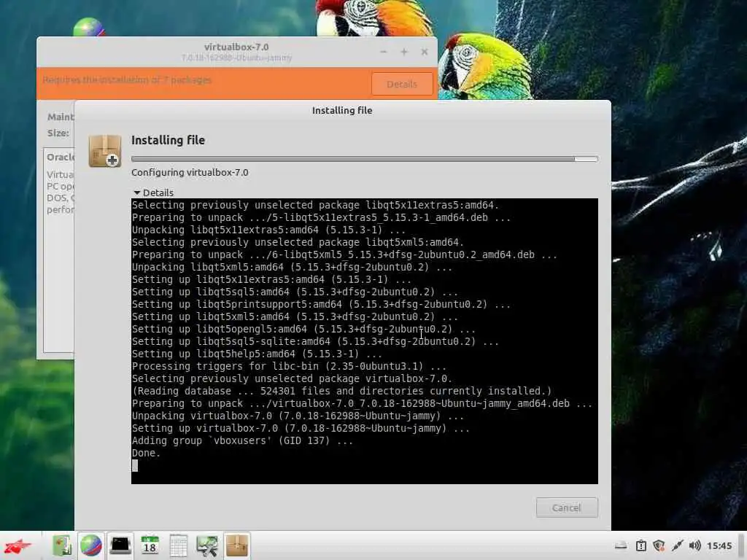Click the 'Unpacking libqt5xml5:amd64' terminal line

click(x=292, y=267)
